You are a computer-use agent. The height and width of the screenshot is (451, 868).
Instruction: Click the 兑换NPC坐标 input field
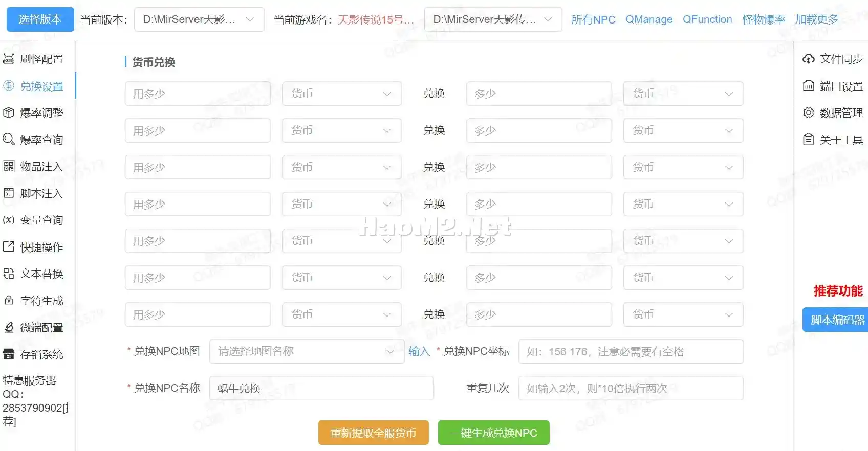click(631, 351)
